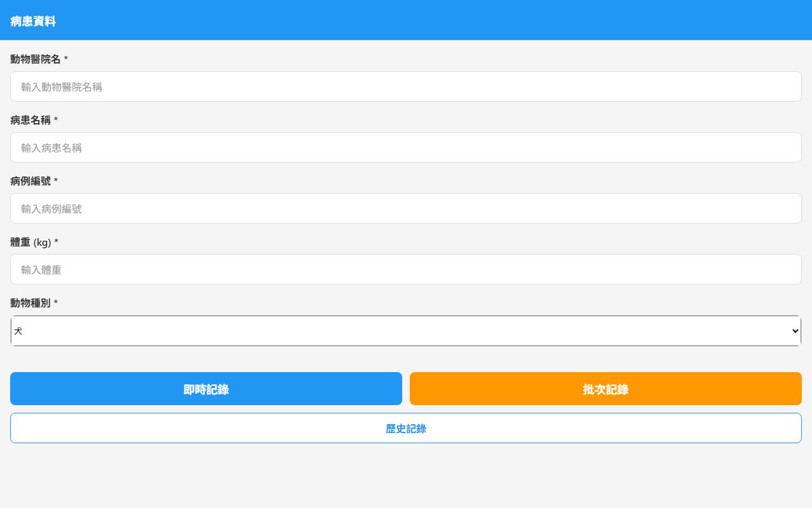Screen dimensions: 812x508
Task: Click the 體重 (kg) field label
Action: [x=34, y=242]
